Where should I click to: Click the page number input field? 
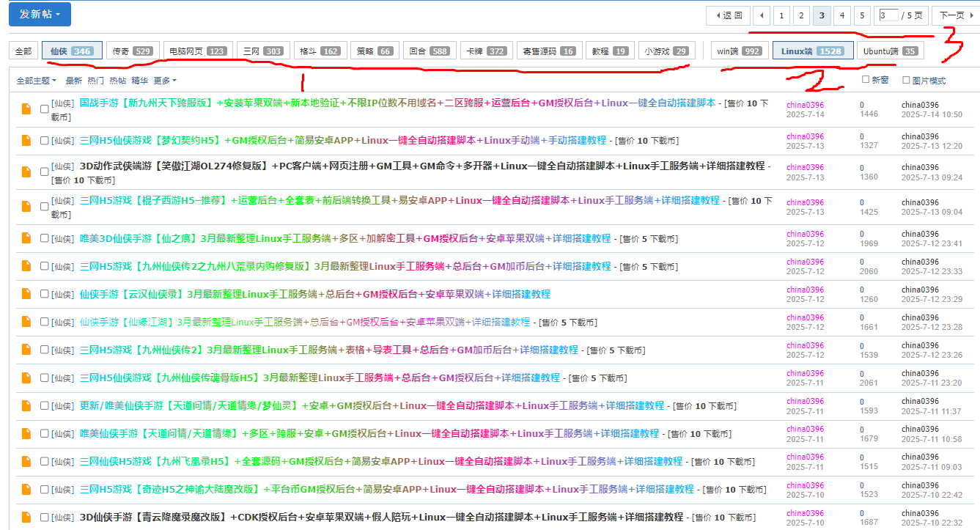point(888,15)
